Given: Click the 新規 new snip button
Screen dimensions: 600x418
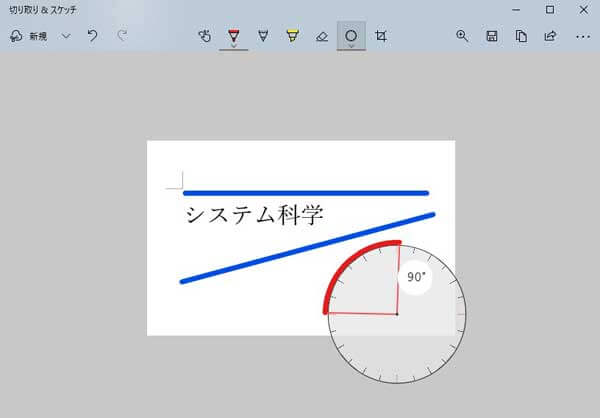Looking at the screenshot, I should (x=28, y=36).
